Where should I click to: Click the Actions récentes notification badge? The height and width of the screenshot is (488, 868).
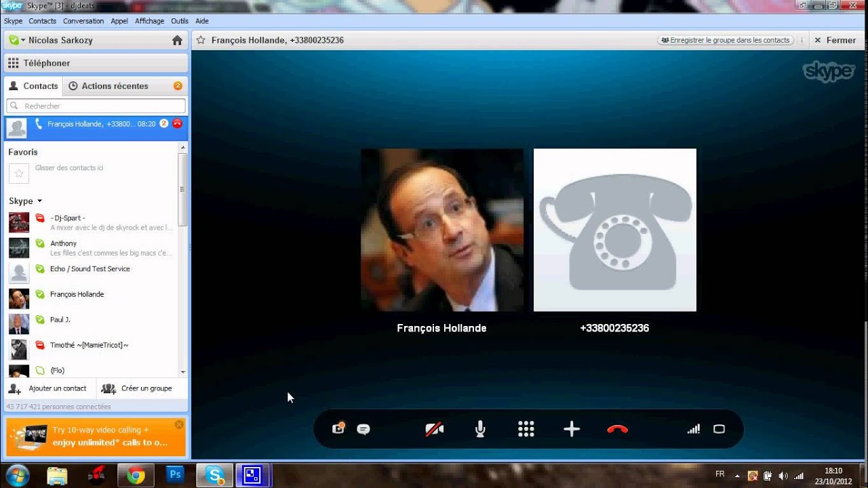coord(178,86)
